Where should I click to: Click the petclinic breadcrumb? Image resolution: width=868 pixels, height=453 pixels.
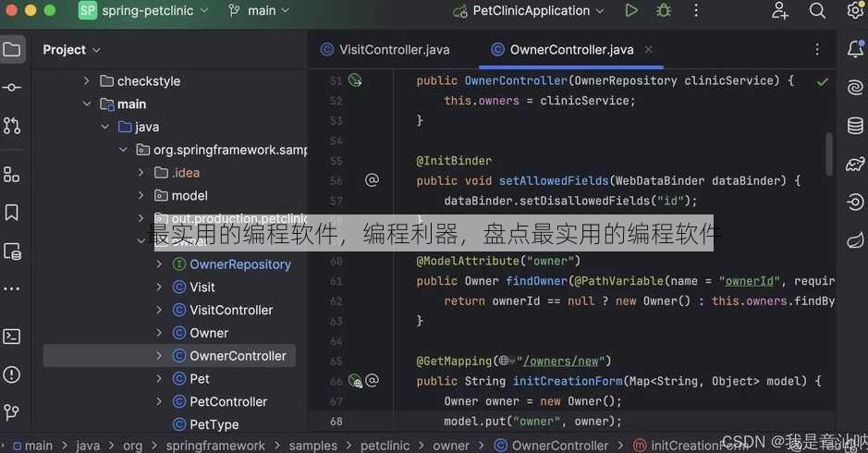point(385,446)
